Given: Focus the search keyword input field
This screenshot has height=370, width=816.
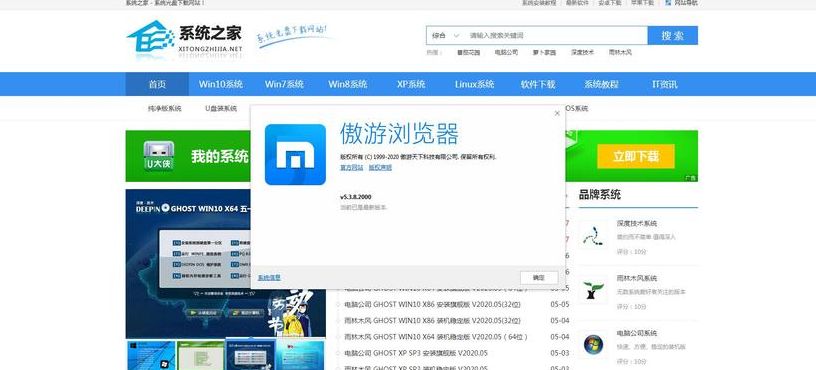Looking at the screenshot, I should point(556,35).
